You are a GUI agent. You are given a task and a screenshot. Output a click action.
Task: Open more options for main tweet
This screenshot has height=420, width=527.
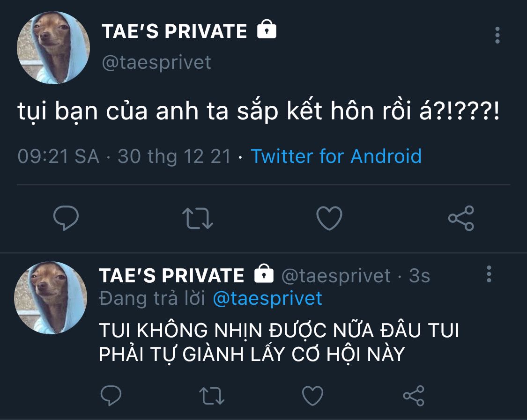[497, 35]
